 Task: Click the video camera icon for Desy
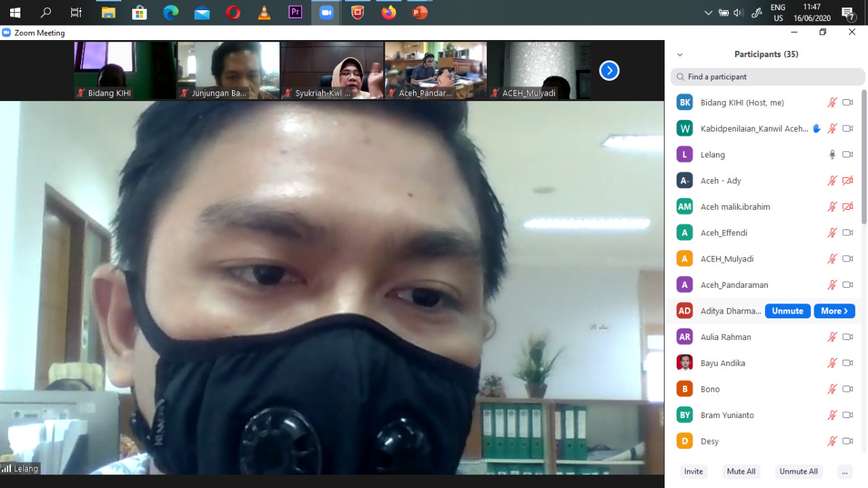coord(848,441)
